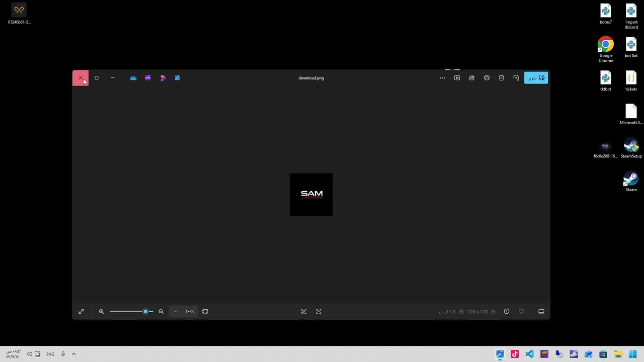Select the Microsoft.S... blank desktop file
Screen dimensions: 644x362
[x=631, y=114]
